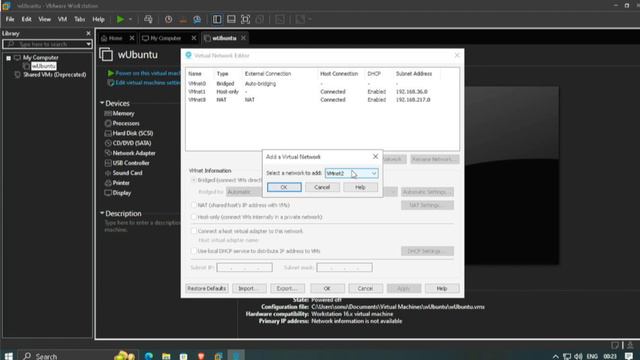Open the View menu
640x360 pixels.
click(x=44, y=19)
